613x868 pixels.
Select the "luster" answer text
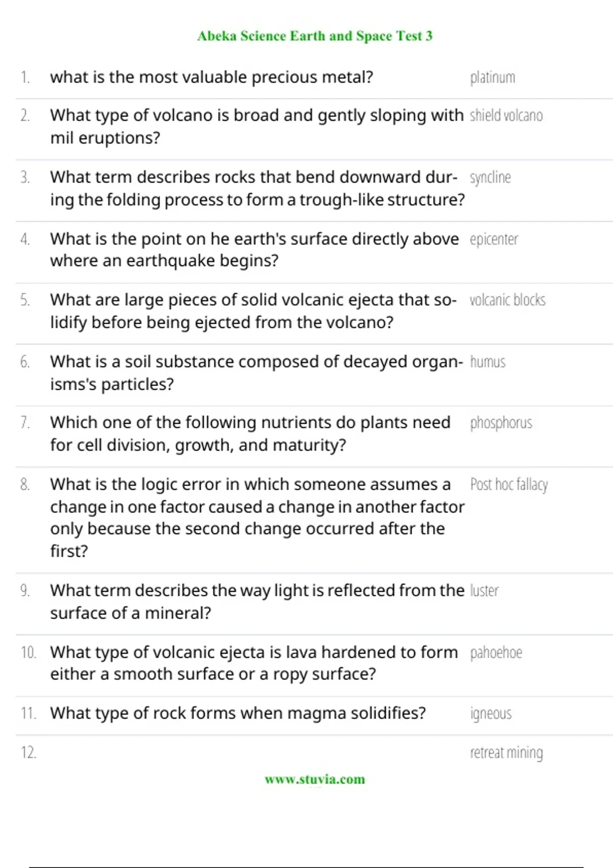pos(484,591)
